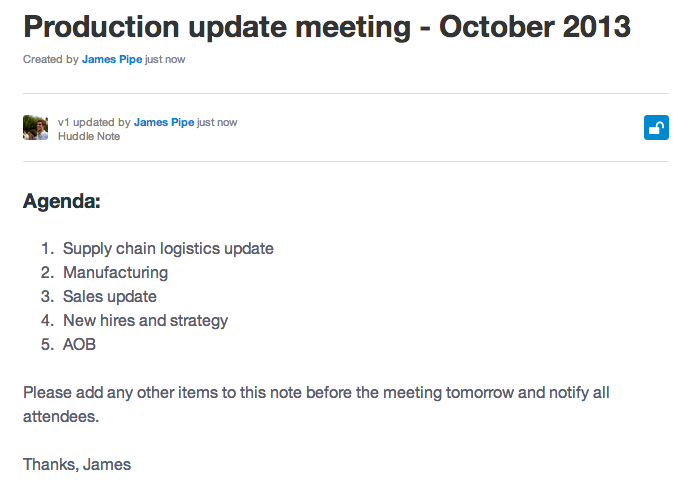691x498 pixels.
Task: Click the Agenda heading
Action: 62,201
